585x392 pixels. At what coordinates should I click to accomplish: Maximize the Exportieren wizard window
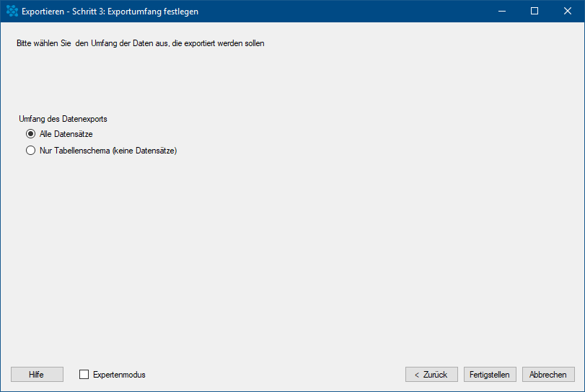coord(535,12)
